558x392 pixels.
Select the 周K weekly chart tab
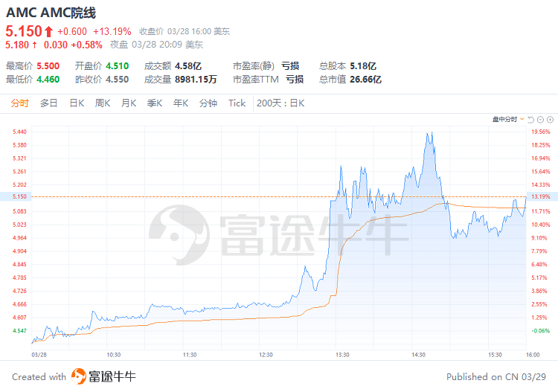point(103,103)
